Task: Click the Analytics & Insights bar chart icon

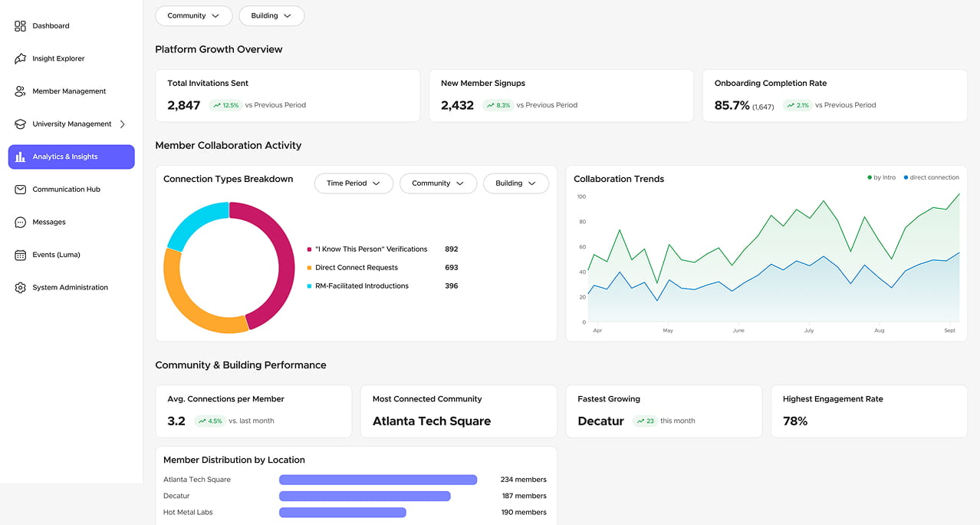Action: pos(20,157)
